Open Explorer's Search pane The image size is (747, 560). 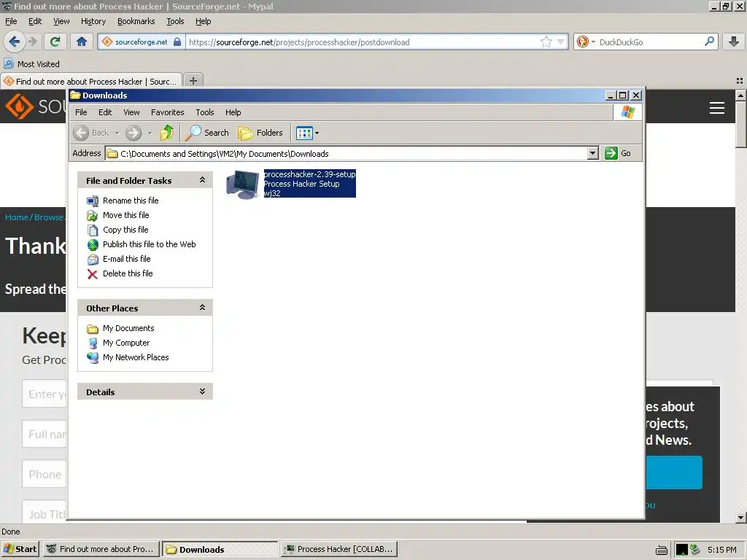207,133
